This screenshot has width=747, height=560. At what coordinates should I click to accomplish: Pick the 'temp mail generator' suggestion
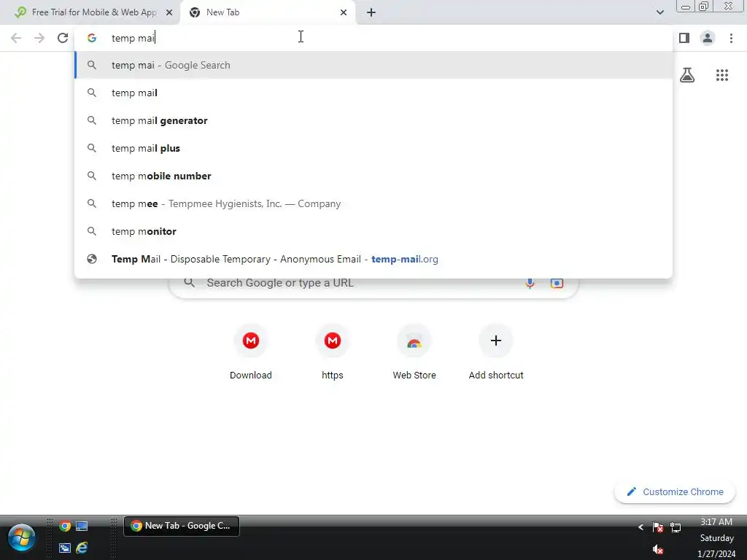[x=373, y=120]
